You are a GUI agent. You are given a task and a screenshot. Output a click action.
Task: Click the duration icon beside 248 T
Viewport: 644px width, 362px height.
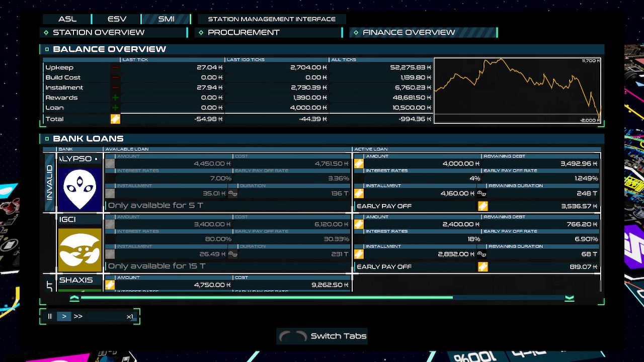pyautogui.click(x=481, y=194)
